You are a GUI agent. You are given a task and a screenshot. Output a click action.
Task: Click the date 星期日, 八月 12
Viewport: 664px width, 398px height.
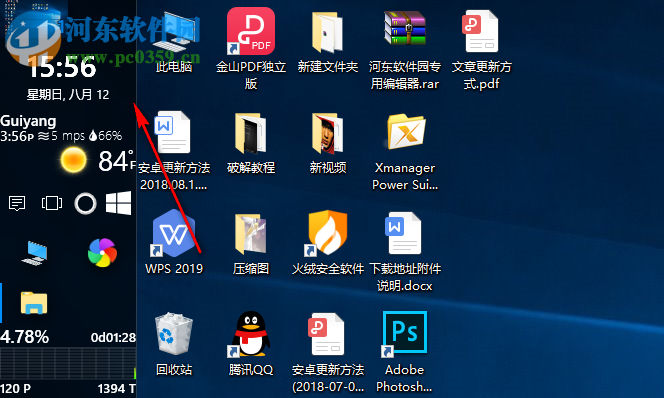click(68, 94)
